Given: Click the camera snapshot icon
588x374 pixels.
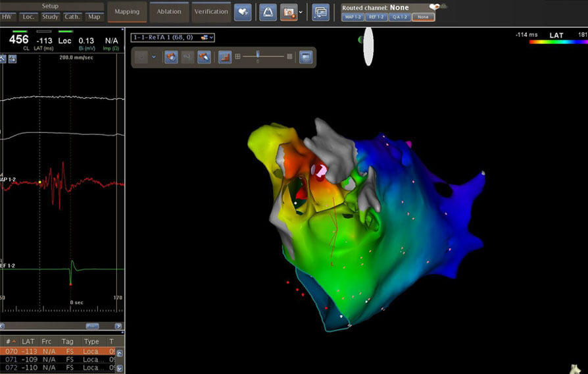Looking at the screenshot, I should 288,12.
